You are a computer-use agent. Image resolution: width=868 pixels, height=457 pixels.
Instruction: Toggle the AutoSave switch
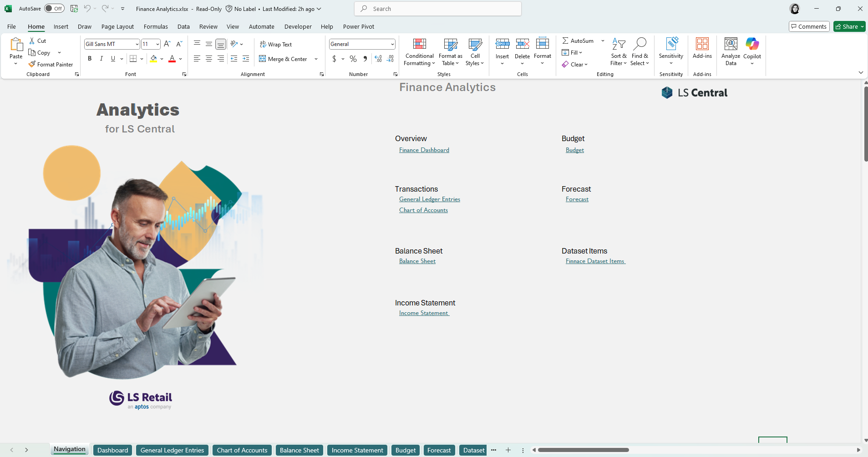click(54, 9)
